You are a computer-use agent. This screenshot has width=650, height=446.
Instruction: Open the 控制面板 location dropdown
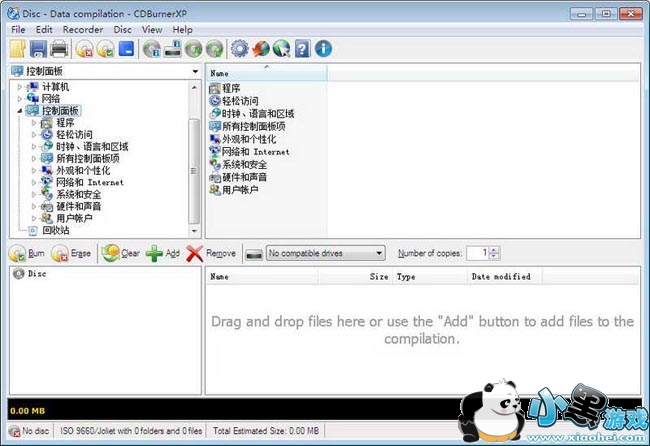tap(195, 71)
